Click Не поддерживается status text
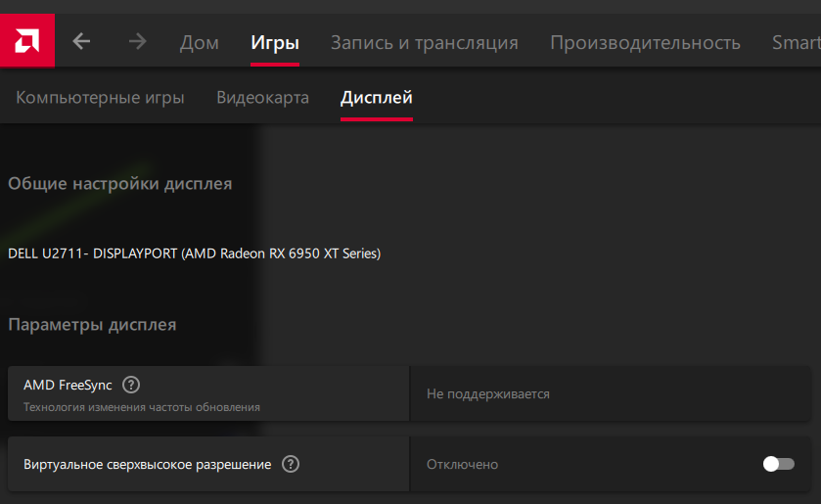Screen dimensions: 821x504 pos(488,394)
